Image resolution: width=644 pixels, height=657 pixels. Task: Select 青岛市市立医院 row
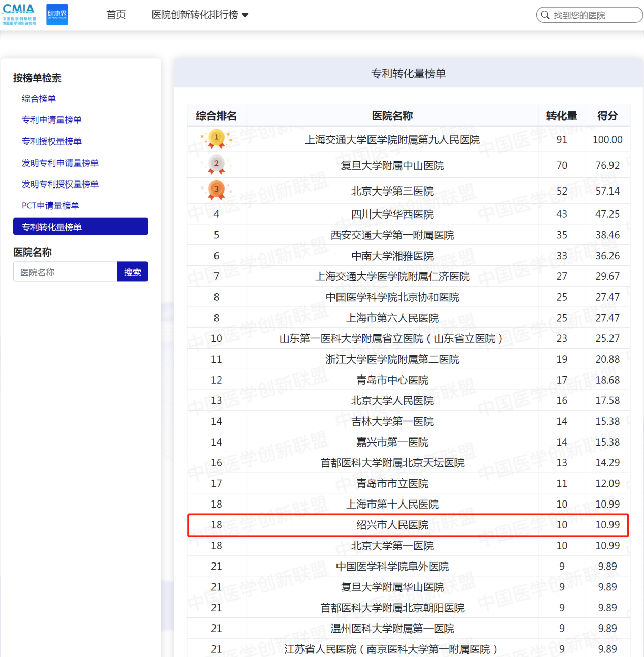coord(409,483)
